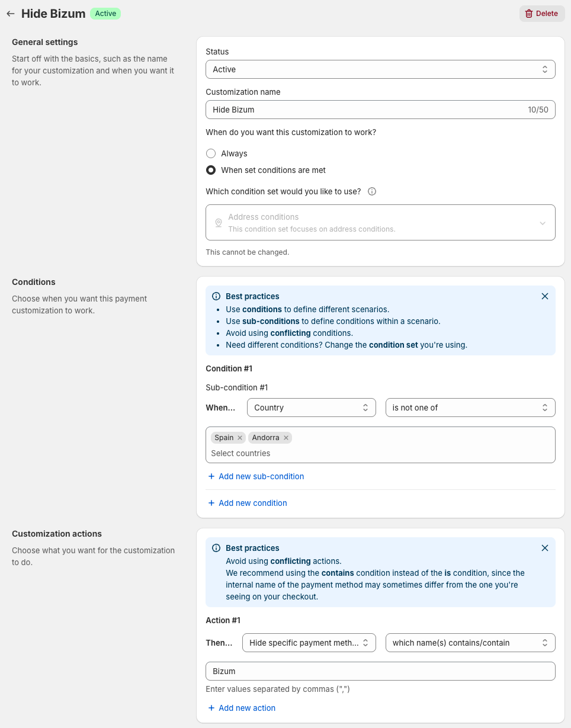
Task: Open the Status dropdown
Action: click(380, 69)
